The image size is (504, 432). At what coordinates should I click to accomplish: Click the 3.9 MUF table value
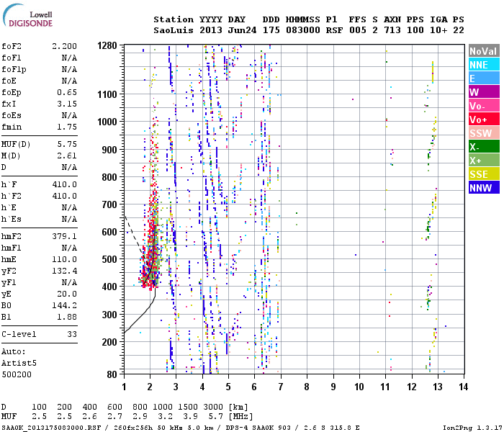coord(190,417)
